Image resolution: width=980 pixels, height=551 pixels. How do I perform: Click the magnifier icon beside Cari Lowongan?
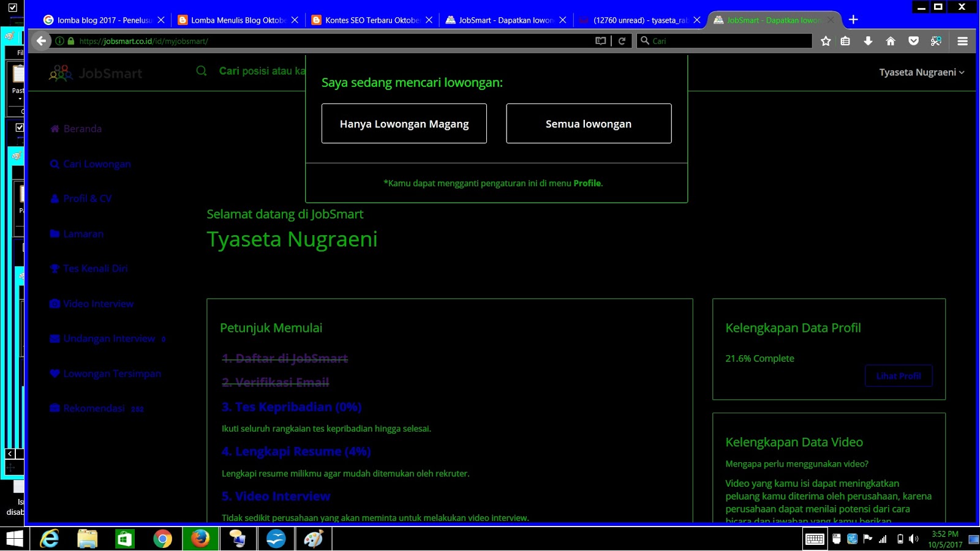pos(55,164)
